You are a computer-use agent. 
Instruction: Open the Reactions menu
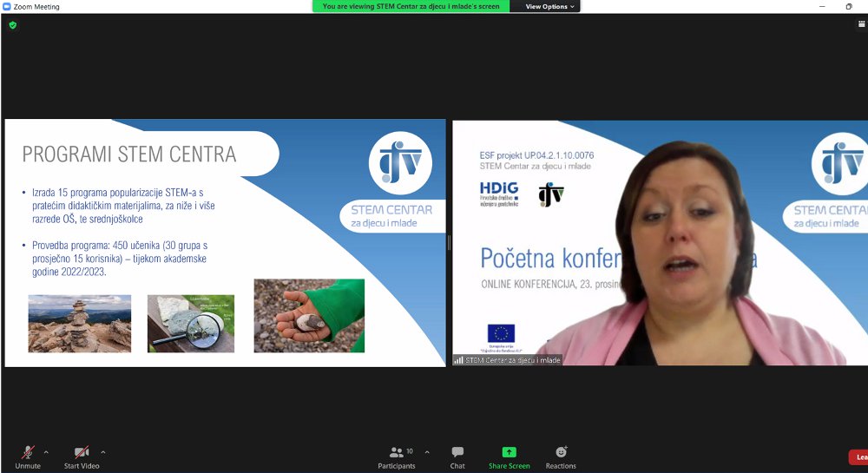pyautogui.click(x=561, y=457)
